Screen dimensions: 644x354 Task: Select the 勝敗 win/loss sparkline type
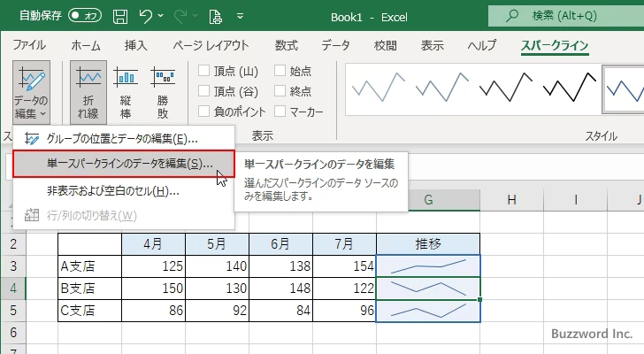point(163,92)
